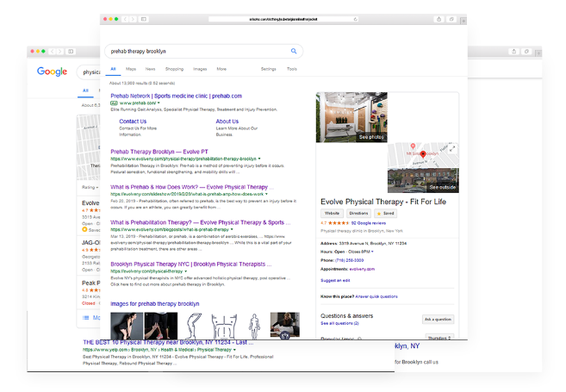Toggle sidebar icon in background Safari window
Screen dimensions: 566x392
(71, 51)
